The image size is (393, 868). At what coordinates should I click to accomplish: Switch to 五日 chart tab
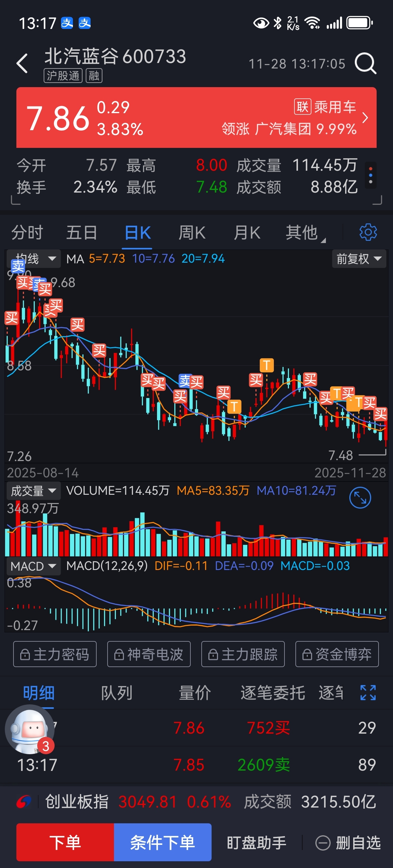point(82,232)
